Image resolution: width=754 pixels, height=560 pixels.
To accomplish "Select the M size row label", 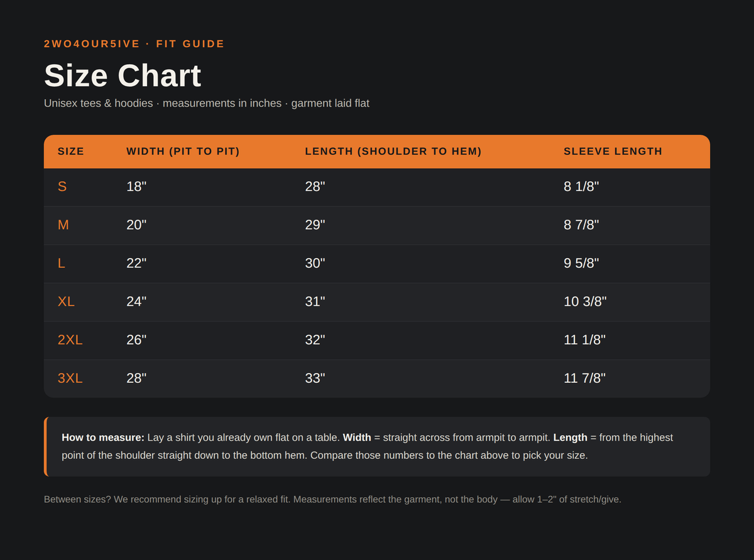I will [x=63, y=225].
